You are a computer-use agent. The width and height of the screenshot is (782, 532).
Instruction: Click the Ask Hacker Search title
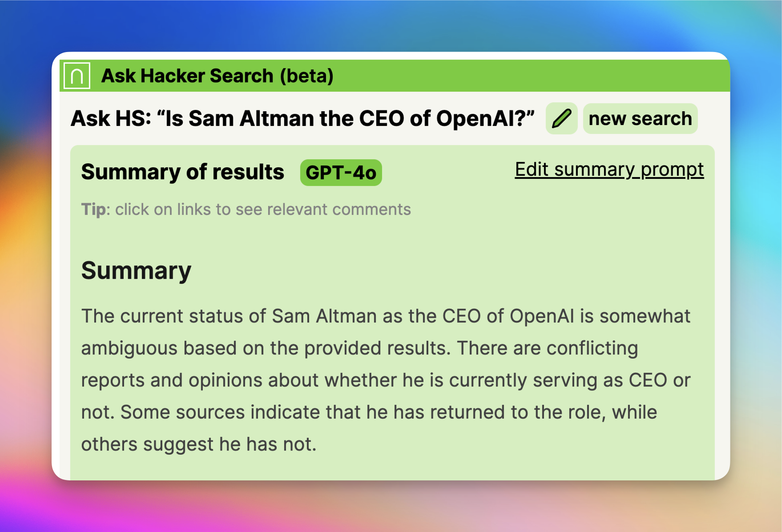coord(187,76)
